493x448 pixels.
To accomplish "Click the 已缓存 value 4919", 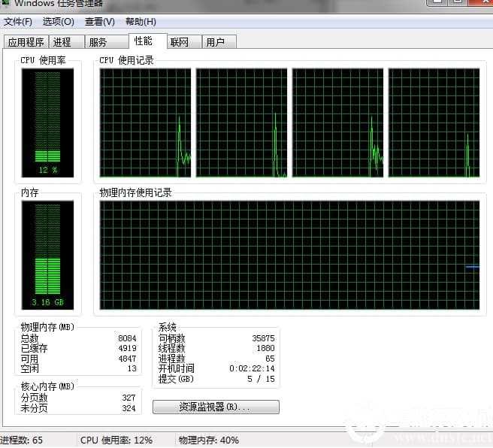I will click(x=127, y=349).
